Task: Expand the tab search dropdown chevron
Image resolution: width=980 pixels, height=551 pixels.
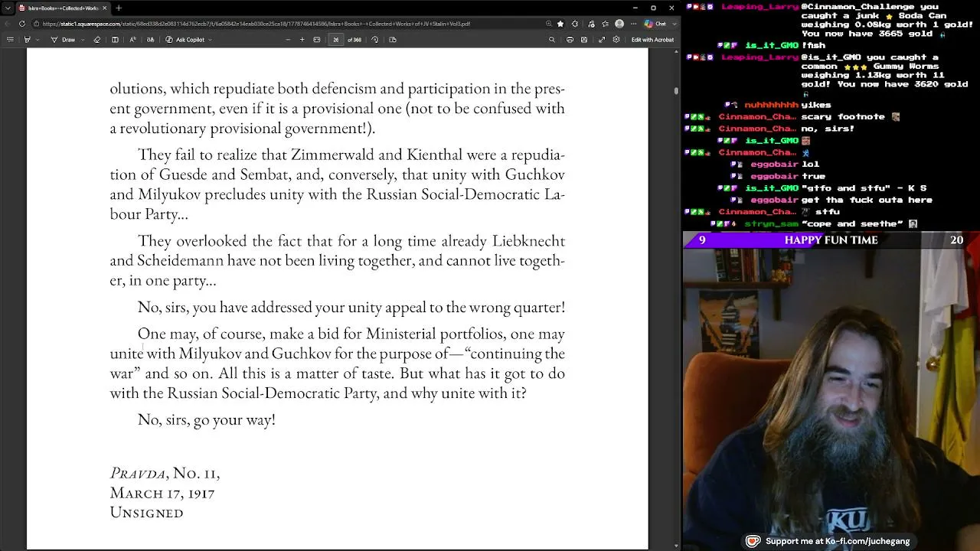Action: pos(8,8)
